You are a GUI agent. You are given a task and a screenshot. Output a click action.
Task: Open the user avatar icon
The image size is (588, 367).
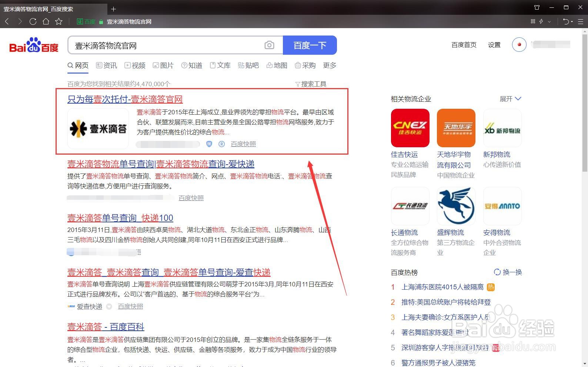[519, 45]
